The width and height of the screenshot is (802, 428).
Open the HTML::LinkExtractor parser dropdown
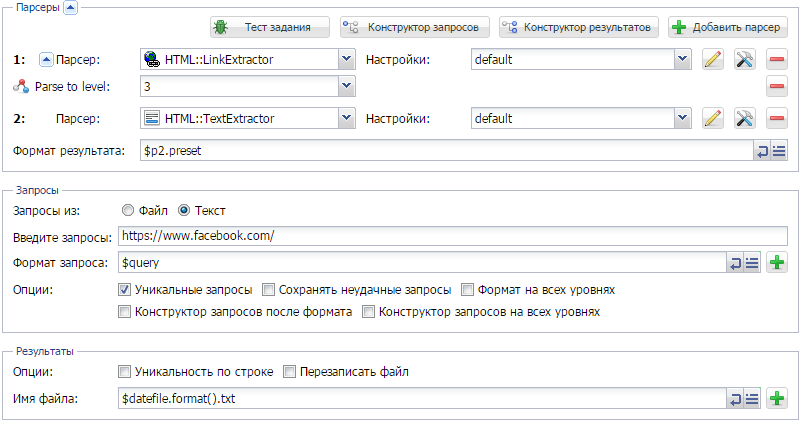tap(347, 59)
